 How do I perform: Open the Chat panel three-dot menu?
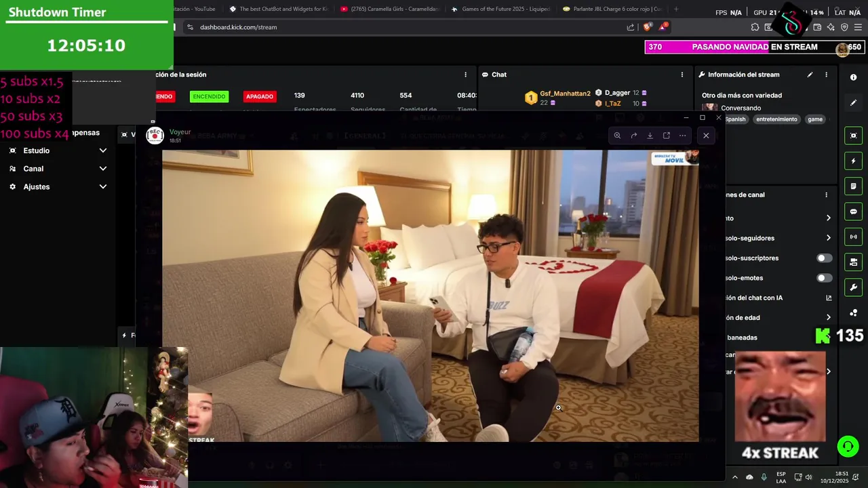tap(682, 75)
